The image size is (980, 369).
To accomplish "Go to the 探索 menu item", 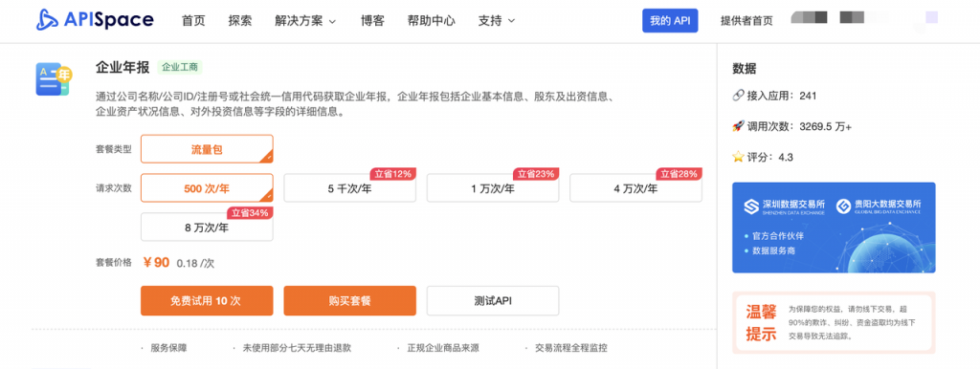I will pyautogui.click(x=240, y=21).
